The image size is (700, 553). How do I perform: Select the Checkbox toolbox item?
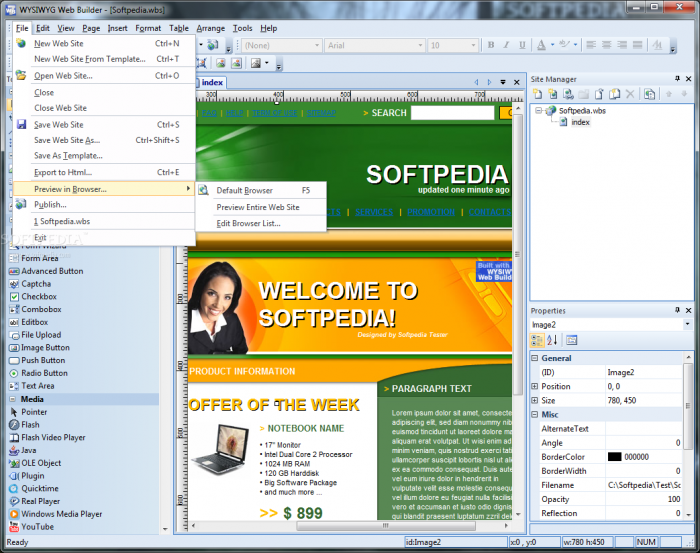pos(39,296)
